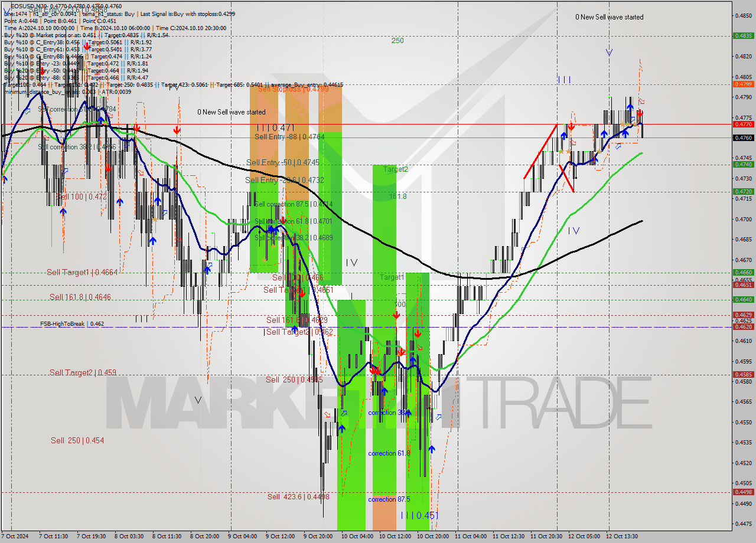Image resolution: width=756 pixels, height=543 pixels.
Task: Click the '7 Oct 2024' date label
Action: tap(14, 537)
